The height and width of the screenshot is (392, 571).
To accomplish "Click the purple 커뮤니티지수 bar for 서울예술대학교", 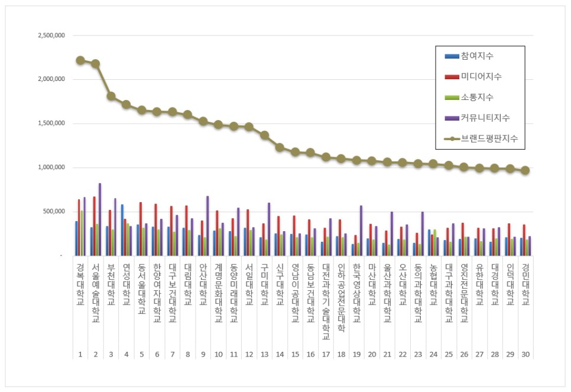I will [100, 219].
